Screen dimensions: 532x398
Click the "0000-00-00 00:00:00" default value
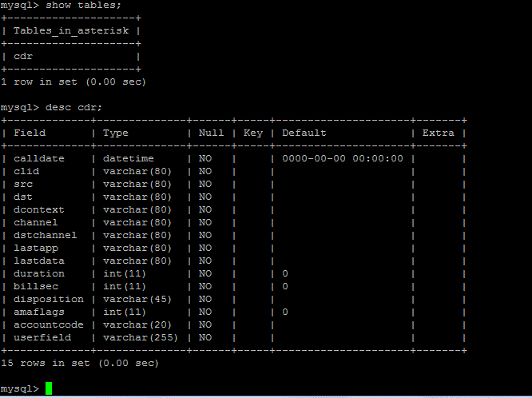click(x=343, y=158)
